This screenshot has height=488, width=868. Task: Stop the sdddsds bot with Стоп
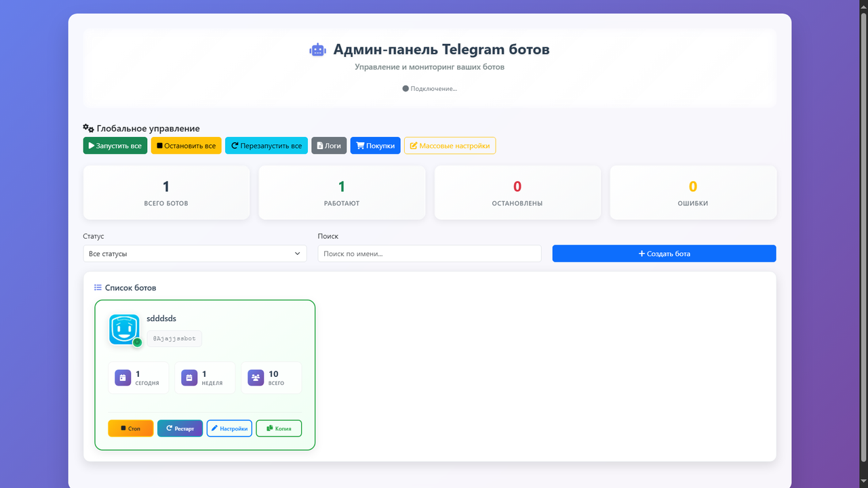(x=131, y=428)
